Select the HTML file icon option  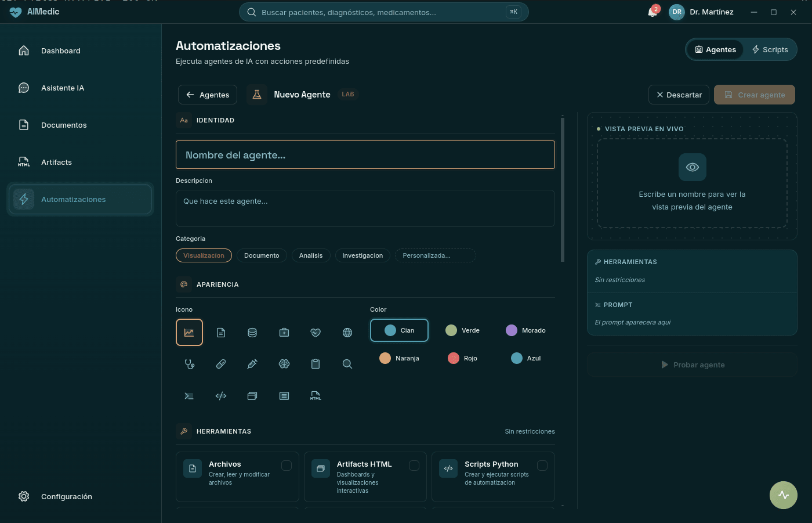tap(316, 395)
